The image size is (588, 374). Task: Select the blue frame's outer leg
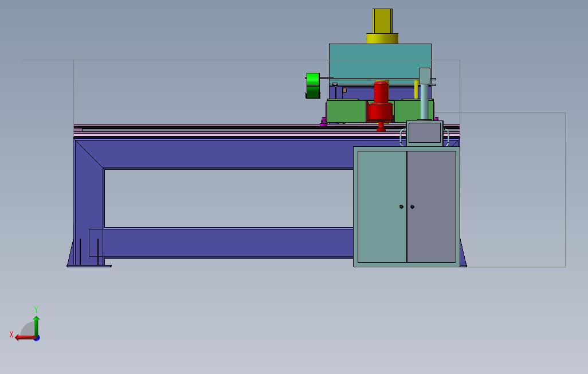[88, 202]
